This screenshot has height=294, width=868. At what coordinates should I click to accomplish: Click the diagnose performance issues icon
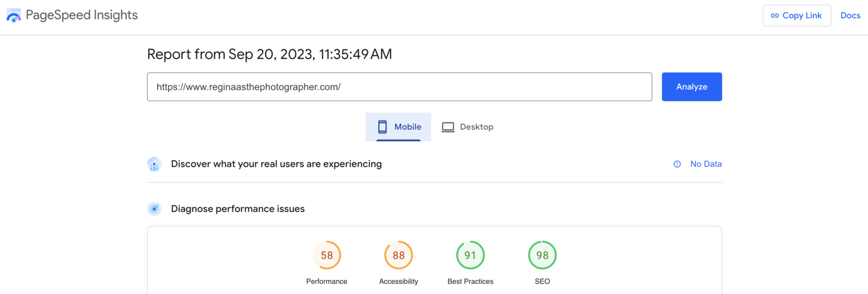click(x=154, y=209)
